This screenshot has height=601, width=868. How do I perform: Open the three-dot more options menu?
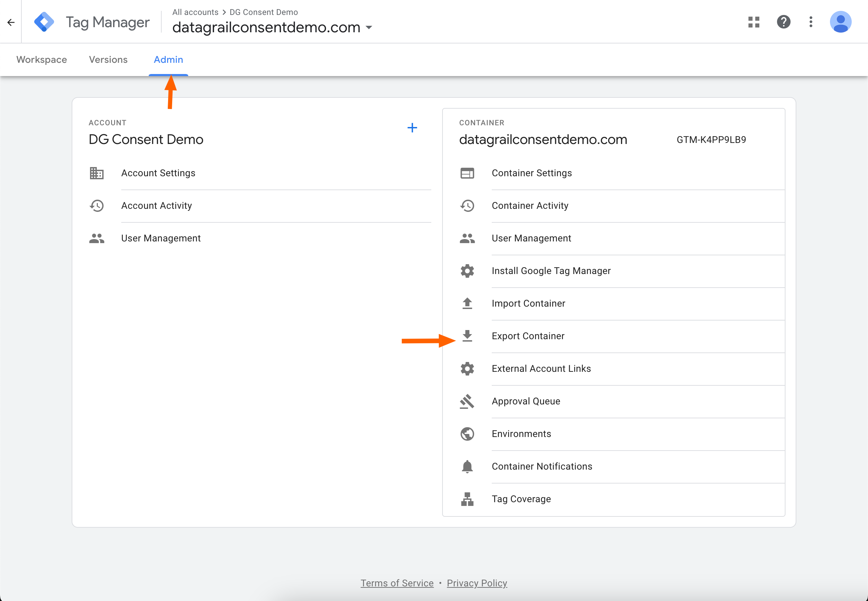pyautogui.click(x=811, y=22)
